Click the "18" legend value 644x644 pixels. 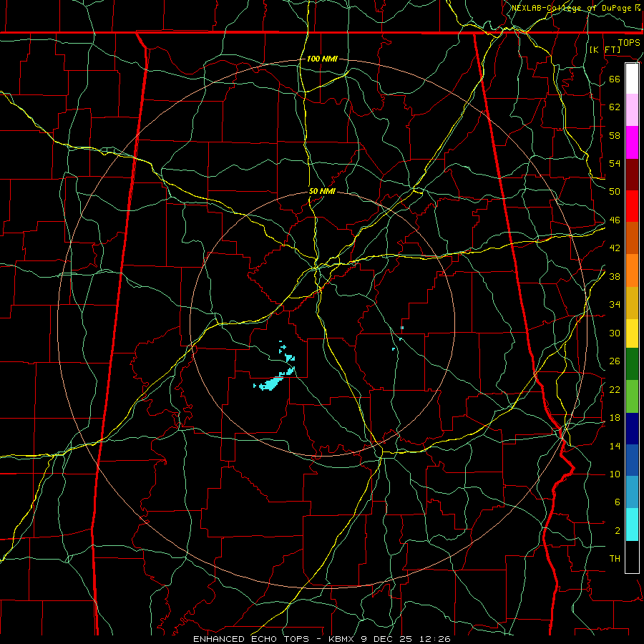coord(615,418)
